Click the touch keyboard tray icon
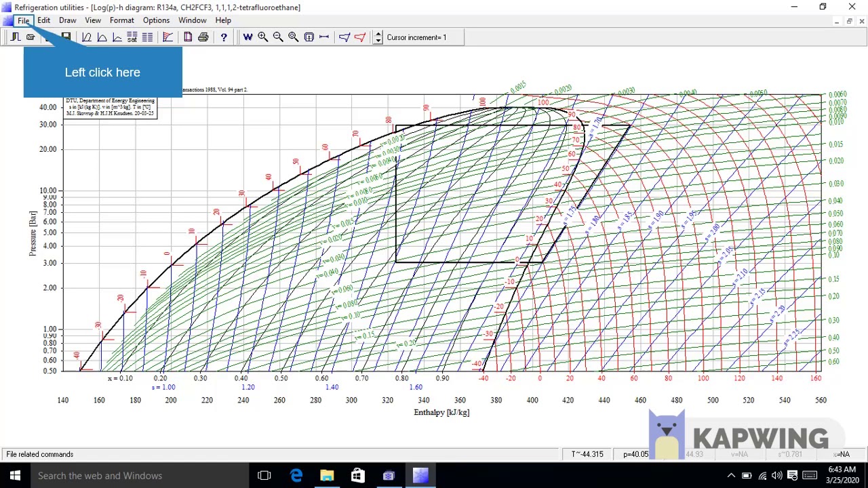 [x=810, y=476]
